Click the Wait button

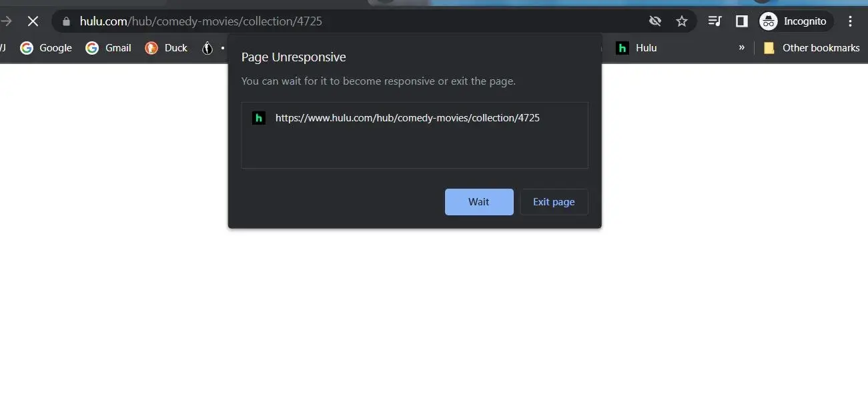pos(479,202)
